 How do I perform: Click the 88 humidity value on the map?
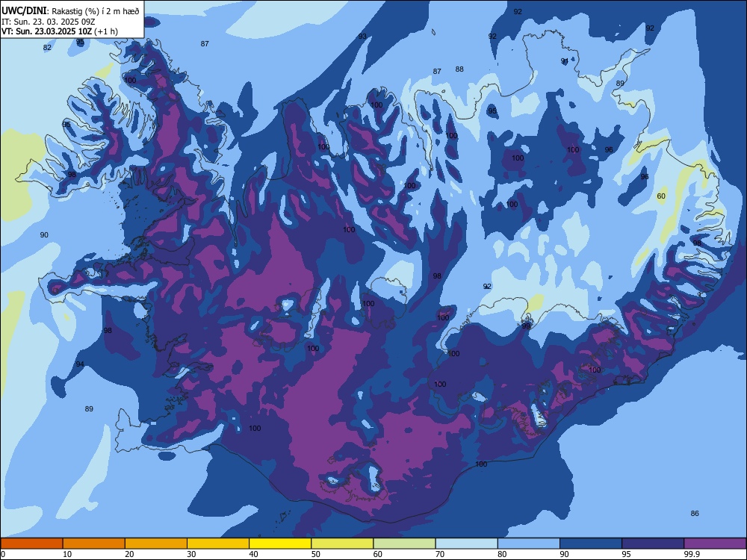[x=459, y=69]
